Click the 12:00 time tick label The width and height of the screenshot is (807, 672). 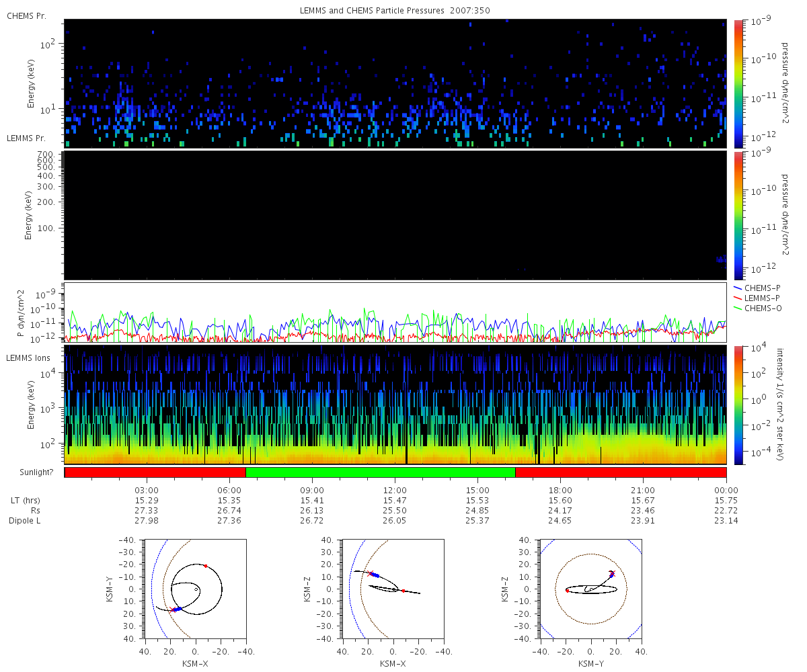click(395, 491)
